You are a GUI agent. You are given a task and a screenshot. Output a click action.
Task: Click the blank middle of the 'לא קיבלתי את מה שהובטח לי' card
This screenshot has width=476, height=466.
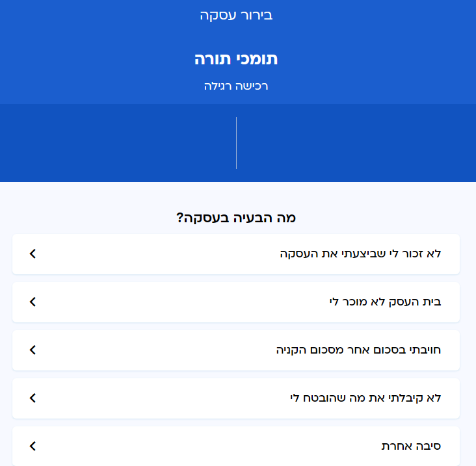click(163, 398)
